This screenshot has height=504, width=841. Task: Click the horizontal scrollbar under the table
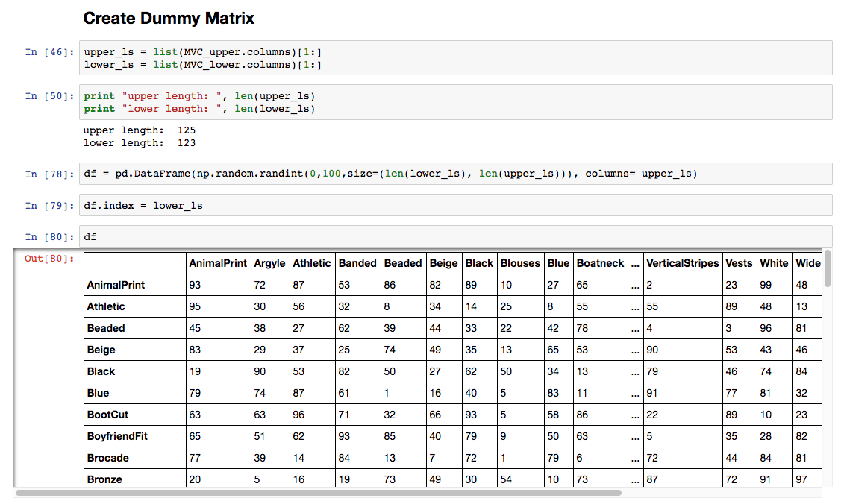(318, 492)
